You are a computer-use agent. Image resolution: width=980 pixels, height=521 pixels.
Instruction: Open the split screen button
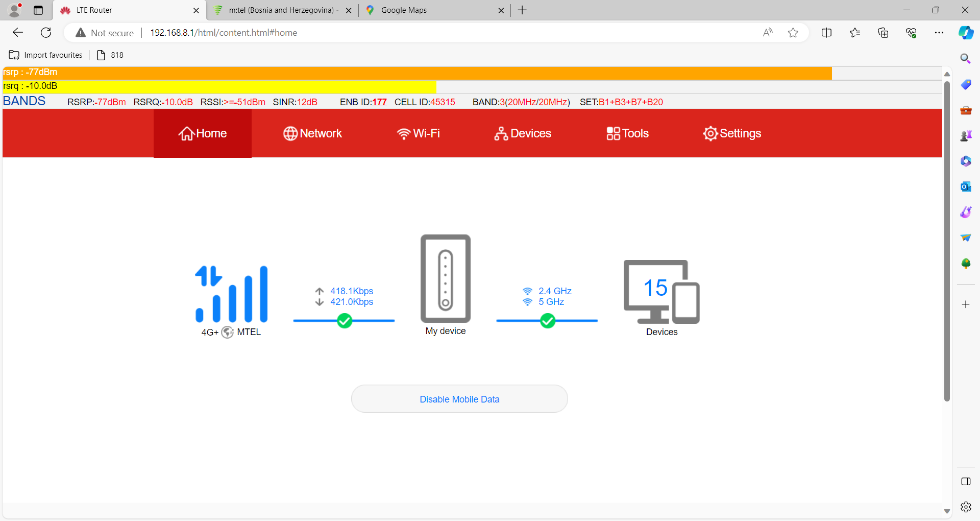[826, 33]
